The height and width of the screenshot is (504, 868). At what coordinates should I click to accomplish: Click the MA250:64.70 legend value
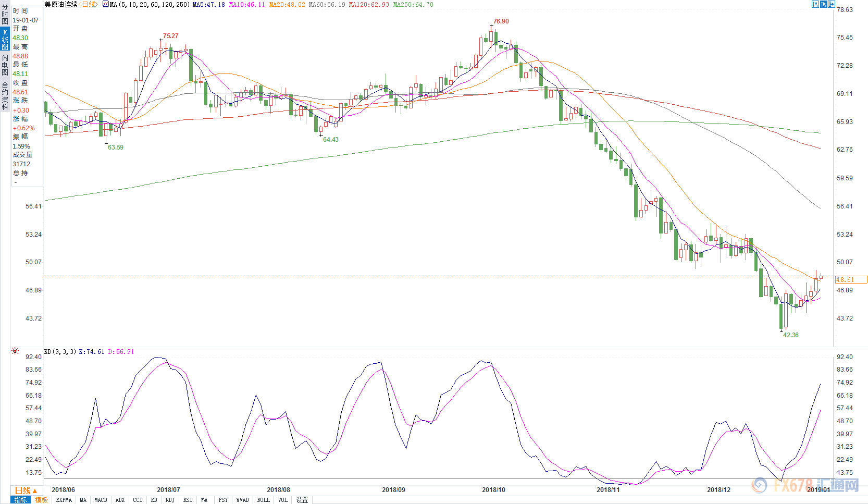[413, 4]
